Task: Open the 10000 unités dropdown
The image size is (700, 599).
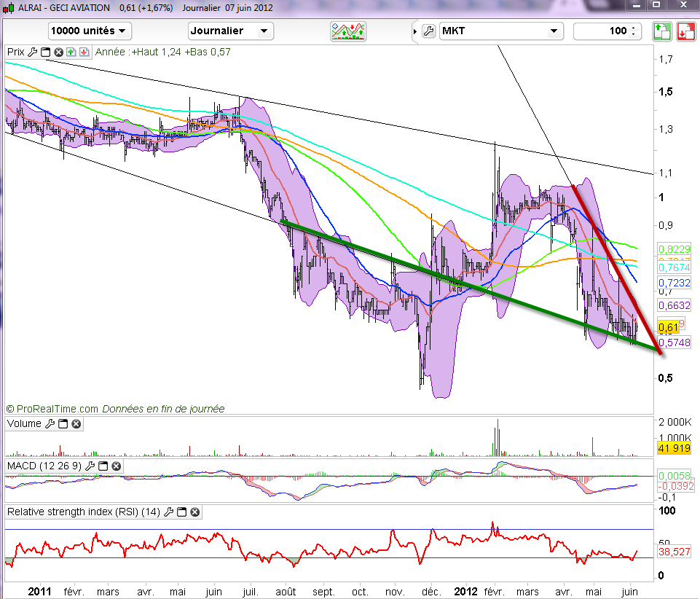Action: coord(90,31)
